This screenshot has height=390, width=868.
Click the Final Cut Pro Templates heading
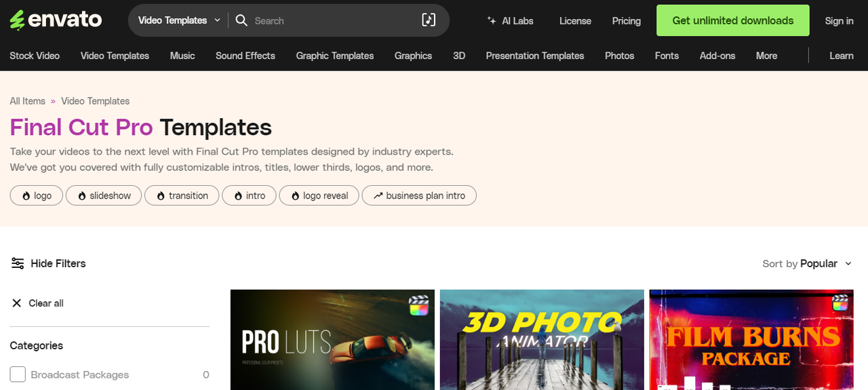tap(140, 127)
